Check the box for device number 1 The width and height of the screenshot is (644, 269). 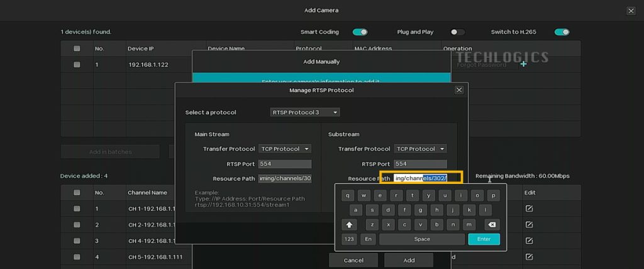coord(77,64)
